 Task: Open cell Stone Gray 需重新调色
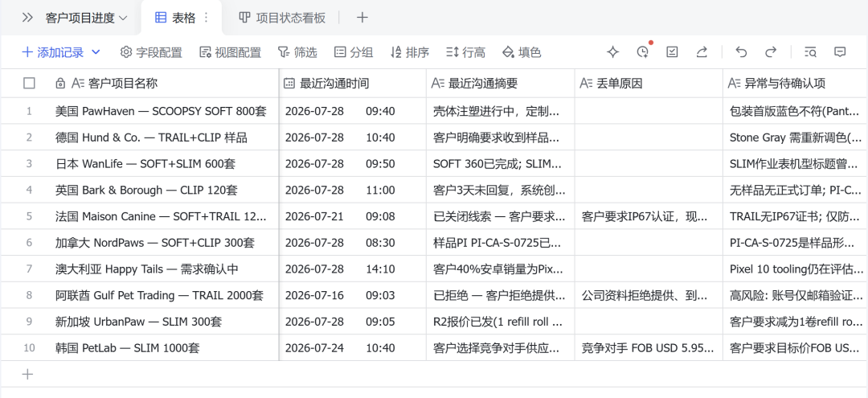[x=796, y=137]
